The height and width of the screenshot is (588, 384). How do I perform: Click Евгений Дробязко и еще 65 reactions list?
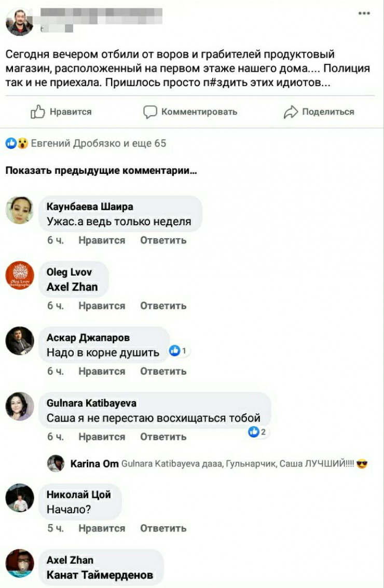click(x=98, y=143)
